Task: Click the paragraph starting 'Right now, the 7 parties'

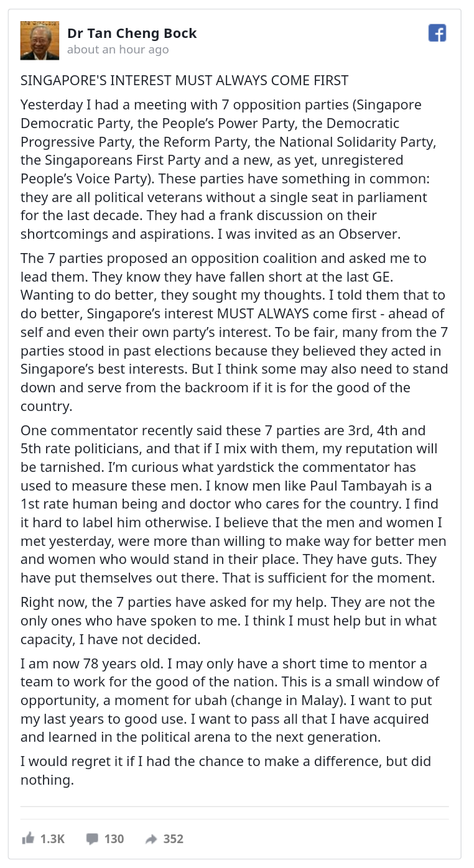Action: tap(234, 621)
